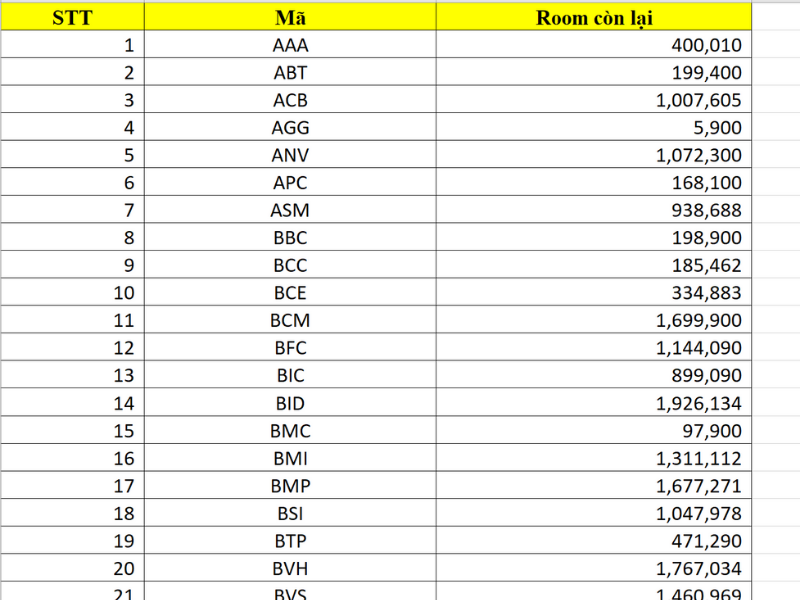This screenshot has width=800, height=600.
Task: Click the AAA code cell
Action: (x=290, y=45)
